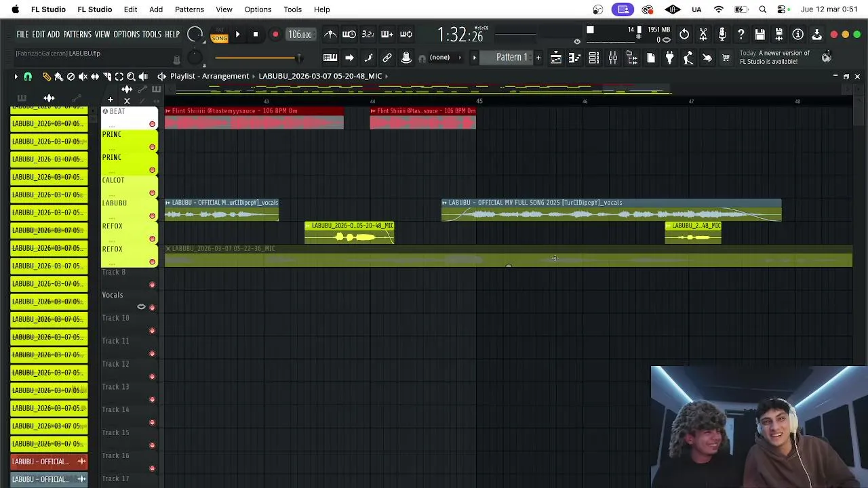868x488 pixels.
Task: Toggle overdub blend recording
Action: pos(387,34)
